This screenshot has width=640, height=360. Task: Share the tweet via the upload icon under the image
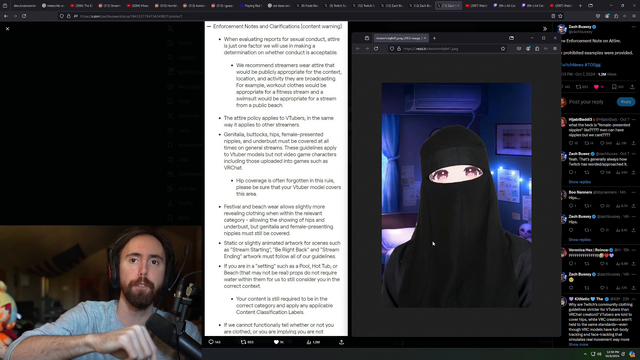341,342
